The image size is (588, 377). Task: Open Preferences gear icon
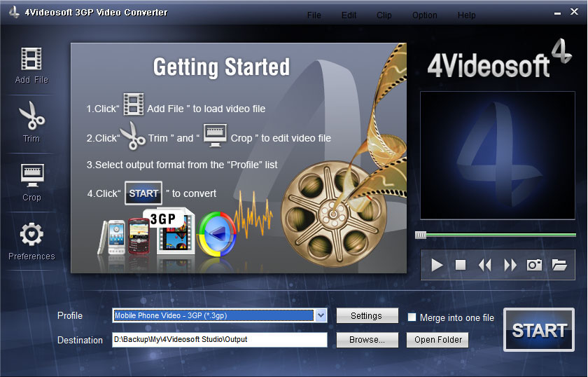pos(31,234)
